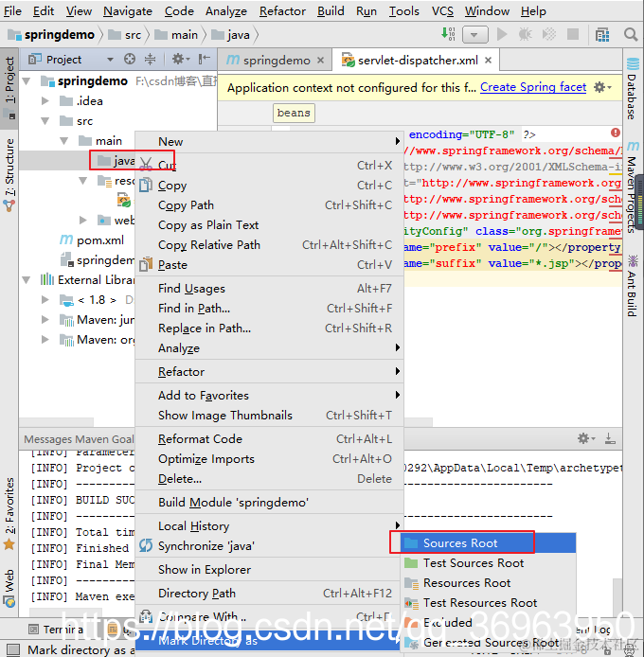644x657 pixels.
Task: Click the Make Project build icon
Action: point(448,33)
